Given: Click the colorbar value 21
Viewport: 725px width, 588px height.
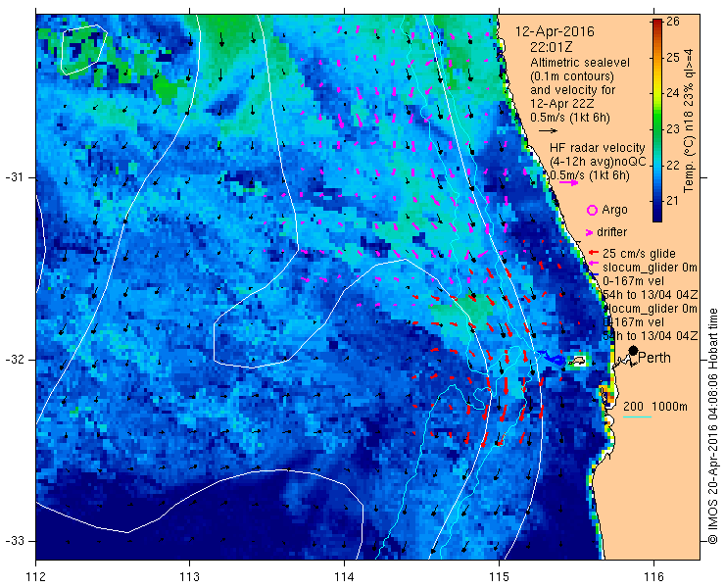Looking at the screenshot, I should pyautogui.click(x=673, y=201).
